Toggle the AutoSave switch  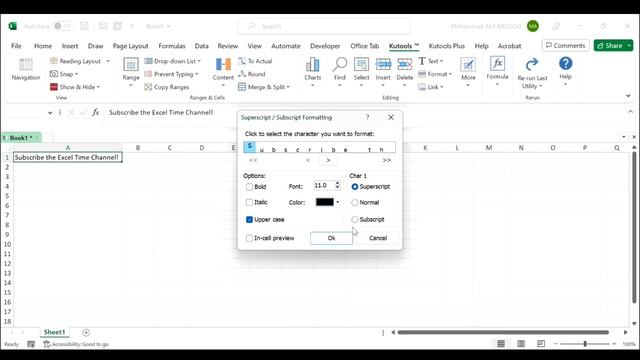[x=63, y=26]
